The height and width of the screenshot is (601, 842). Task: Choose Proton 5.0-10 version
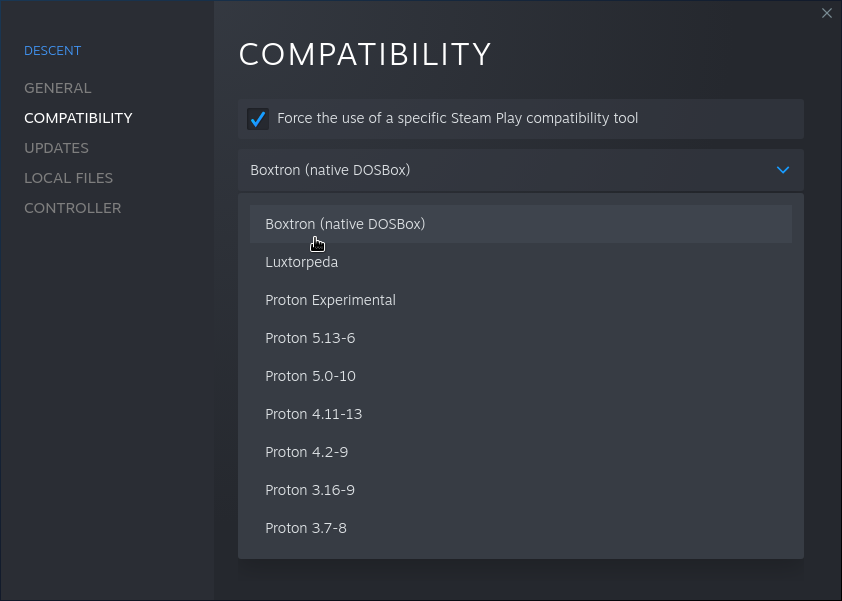tap(521, 376)
